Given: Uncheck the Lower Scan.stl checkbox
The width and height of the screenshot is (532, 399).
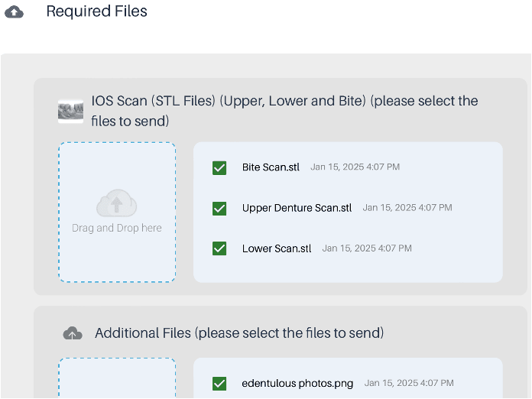Looking at the screenshot, I should pyautogui.click(x=219, y=248).
